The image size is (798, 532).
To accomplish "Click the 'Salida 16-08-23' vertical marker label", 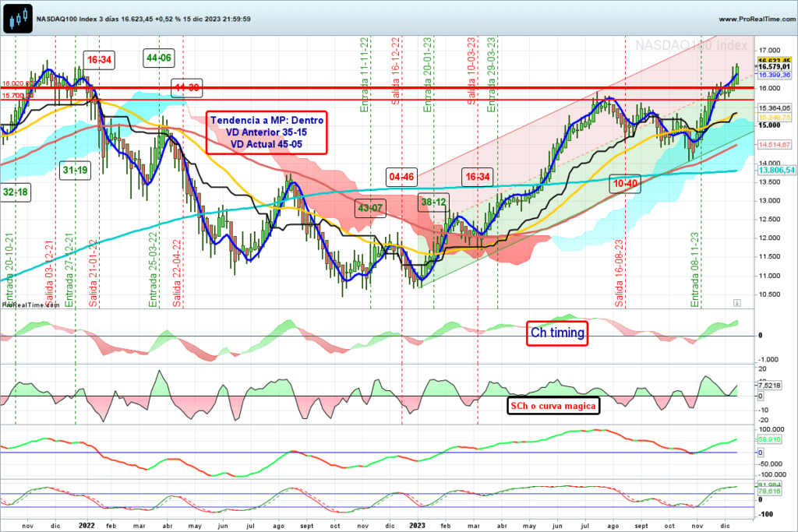I will [619, 273].
